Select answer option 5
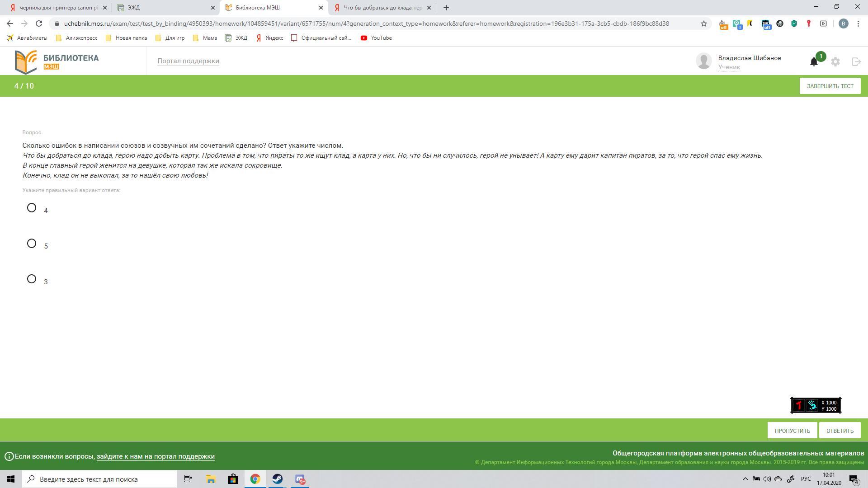The height and width of the screenshot is (488, 868). [32, 244]
